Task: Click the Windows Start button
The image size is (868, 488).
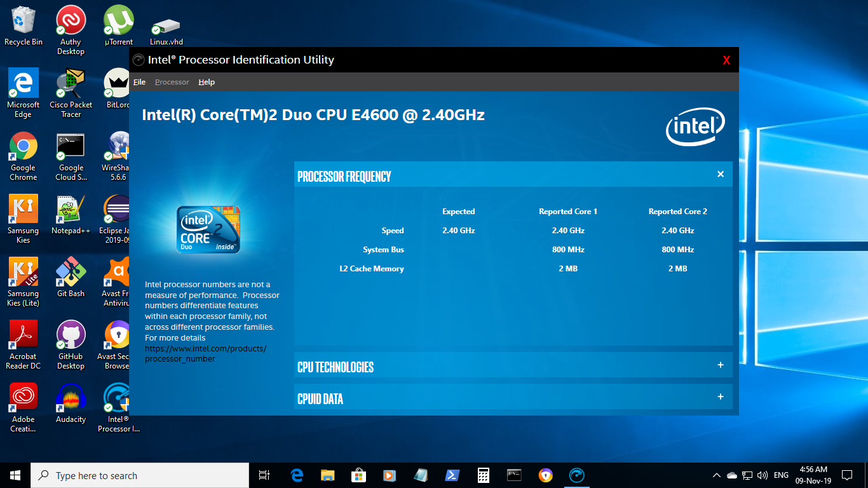Action: tap(15, 475)
